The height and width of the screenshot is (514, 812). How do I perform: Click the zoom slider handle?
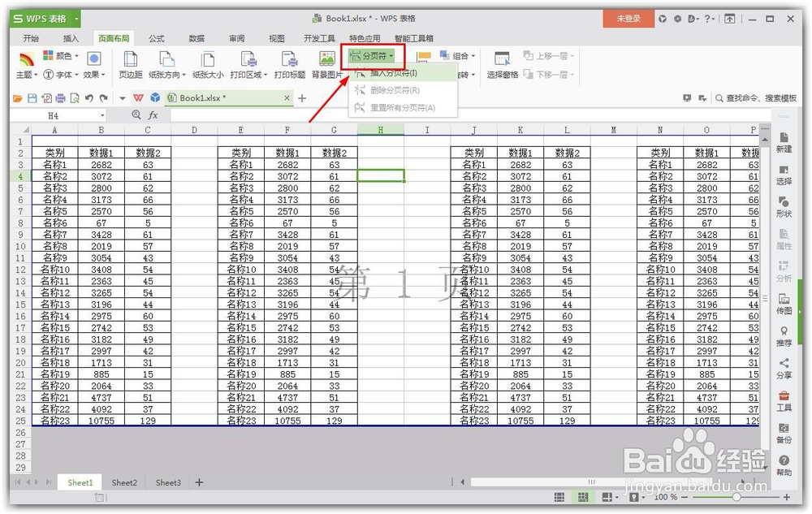[736, 497]
